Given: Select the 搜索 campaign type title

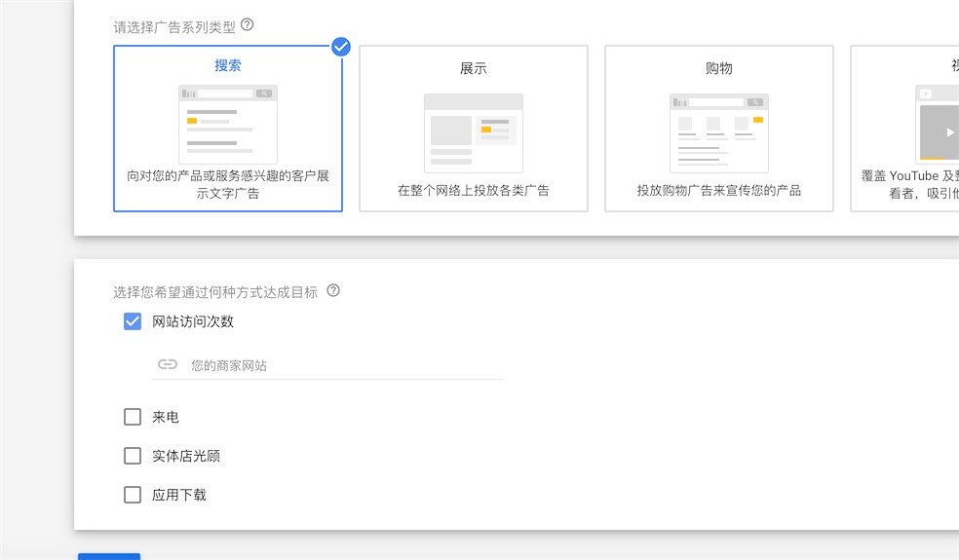Looking at the screenshot, I should (228, 66).
